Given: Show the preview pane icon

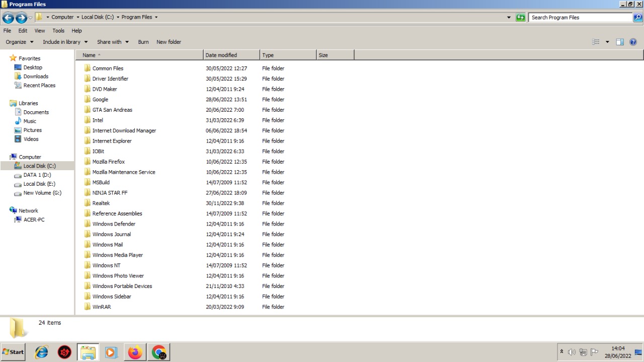Looking at the screenshot, I should [620, 42].
